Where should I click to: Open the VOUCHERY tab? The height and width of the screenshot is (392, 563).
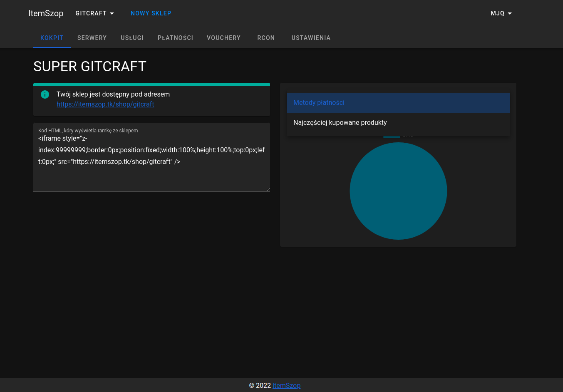(223, 38)
